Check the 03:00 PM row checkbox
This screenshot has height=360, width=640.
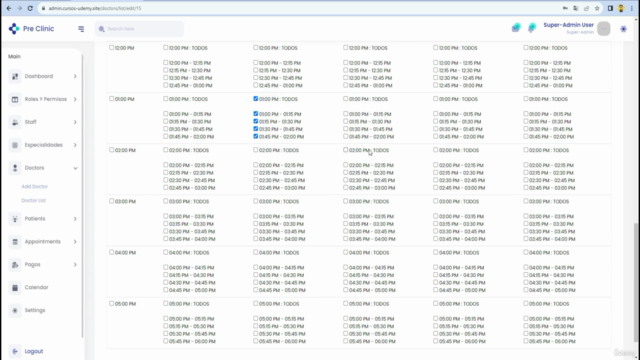tap(111, 201)
